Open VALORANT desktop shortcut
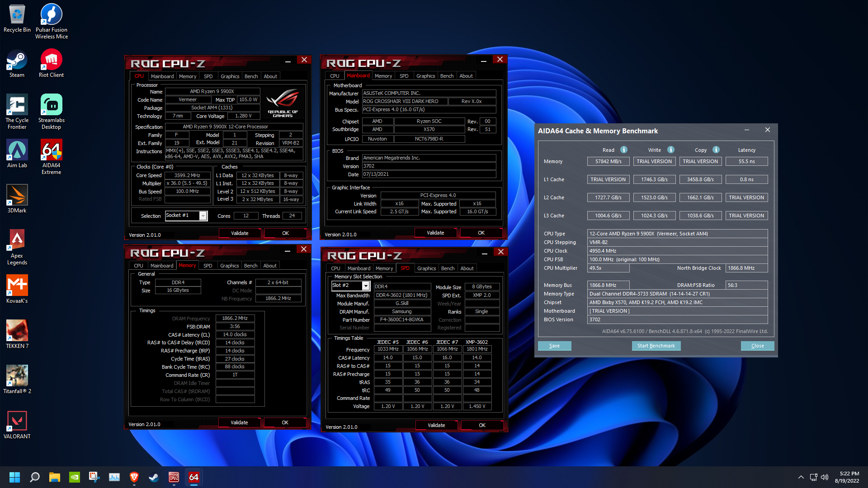Viewport: 868px width, 488px height. coord(17,425)
